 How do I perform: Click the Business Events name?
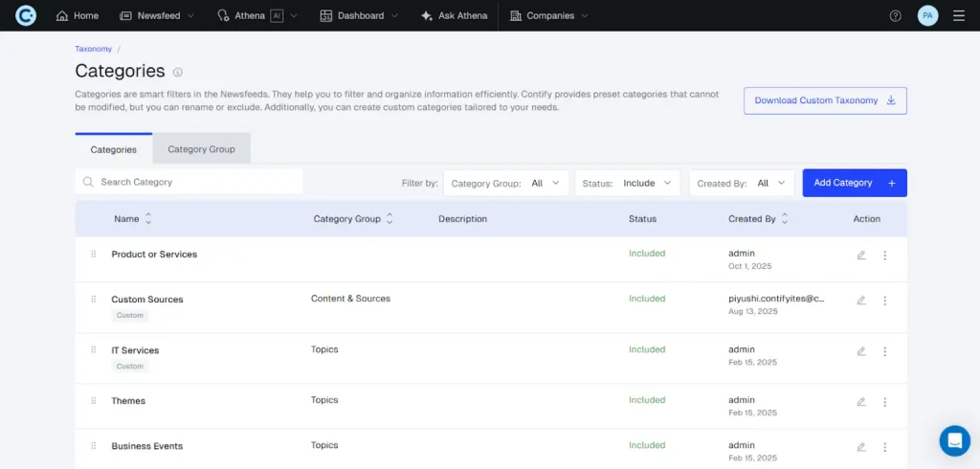(146, 446)
